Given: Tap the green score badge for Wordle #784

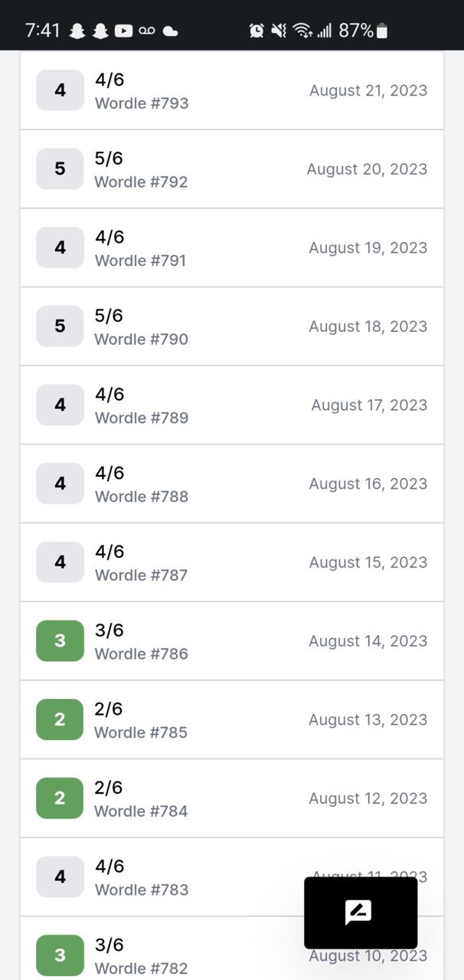Looking at the screenshot, I should point(60,798).
